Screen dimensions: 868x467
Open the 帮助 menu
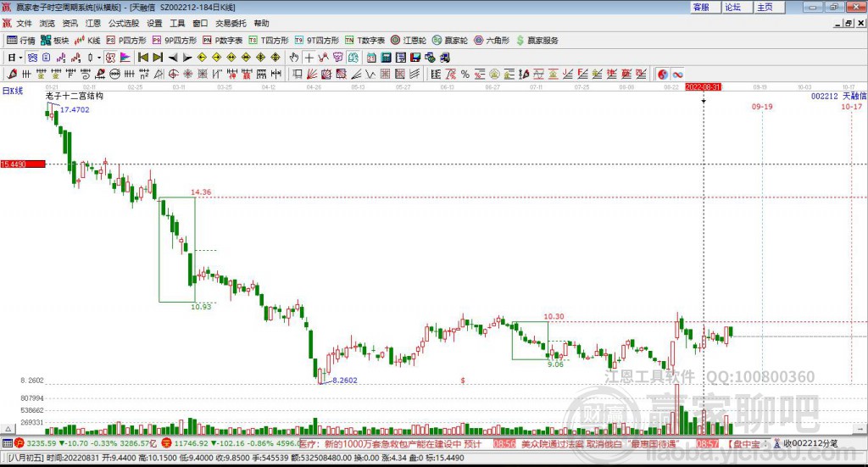click(261, 23)
